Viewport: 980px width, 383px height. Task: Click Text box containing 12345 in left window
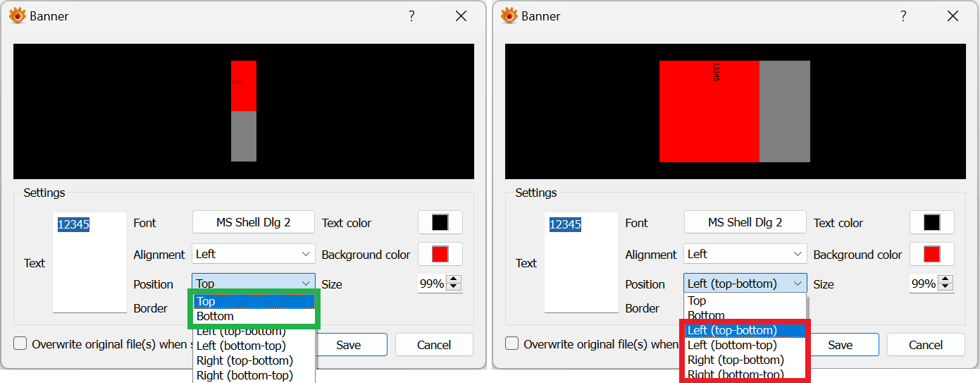click(89, 262)
